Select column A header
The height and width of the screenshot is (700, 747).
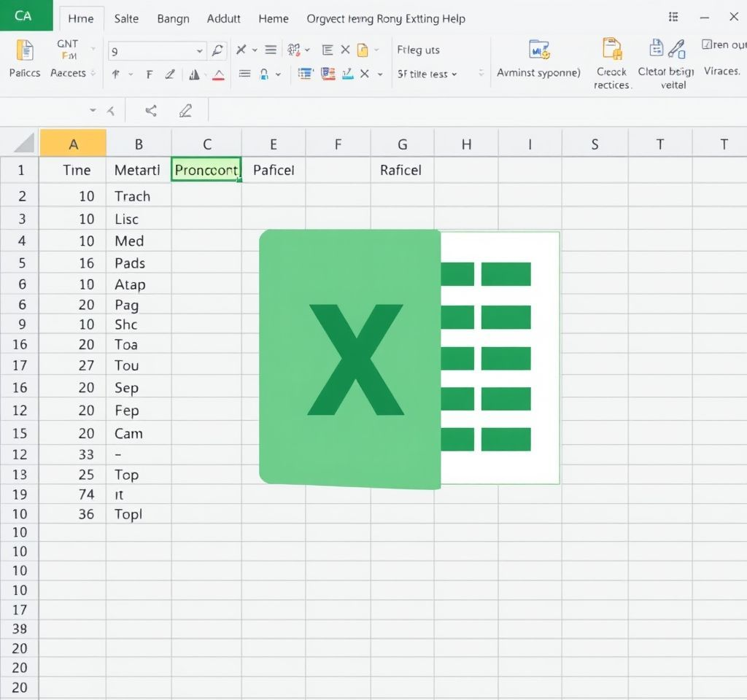[73, 144]
